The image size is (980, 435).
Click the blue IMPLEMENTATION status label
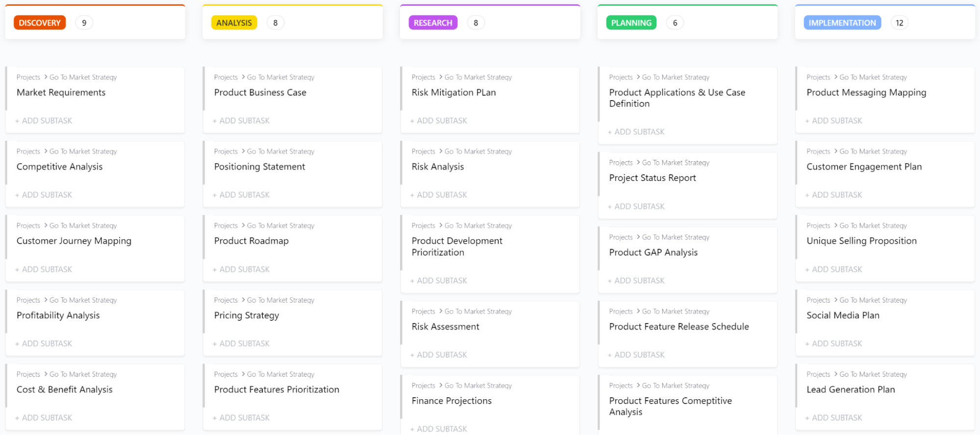(842, 23)
